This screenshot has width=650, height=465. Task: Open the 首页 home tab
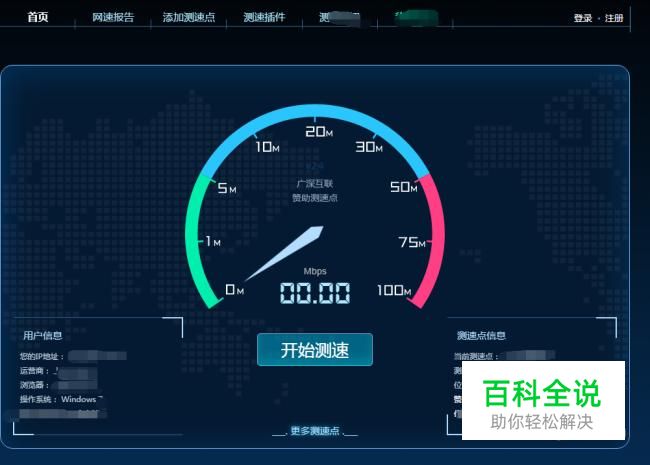(38, 17)
